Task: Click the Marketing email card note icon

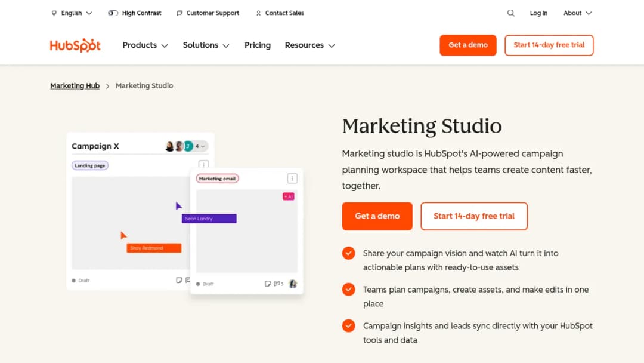Action: tap(267, 284)
